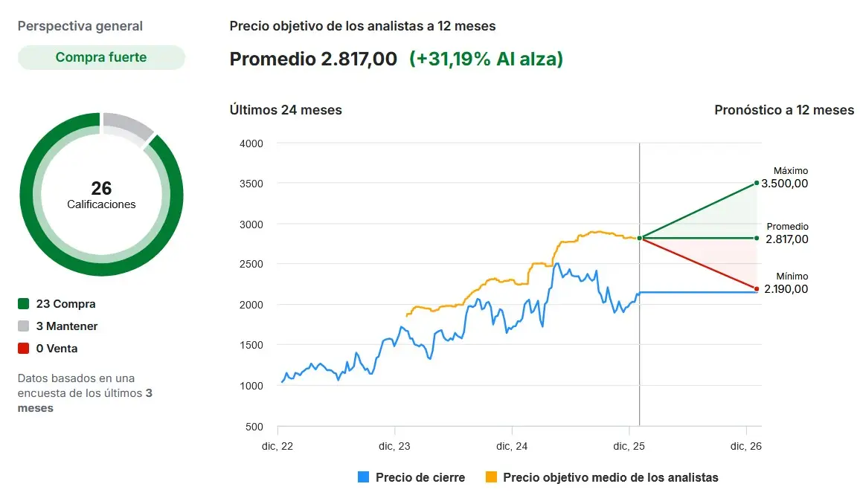Viewport: 863px width, 504px height.
Task: Click the Mínimo 2.190,00 red endpoint dot
Action: (757, 288)
